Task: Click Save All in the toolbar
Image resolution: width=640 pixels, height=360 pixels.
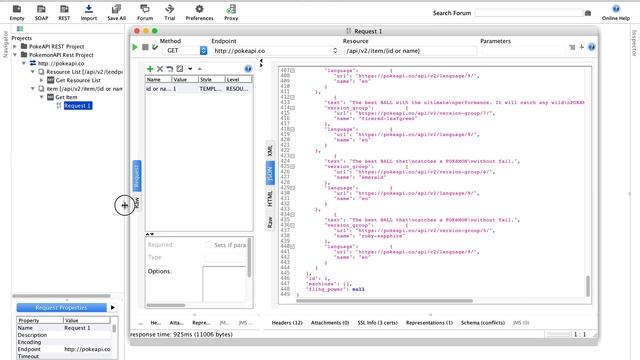Action: click(116, 13)
